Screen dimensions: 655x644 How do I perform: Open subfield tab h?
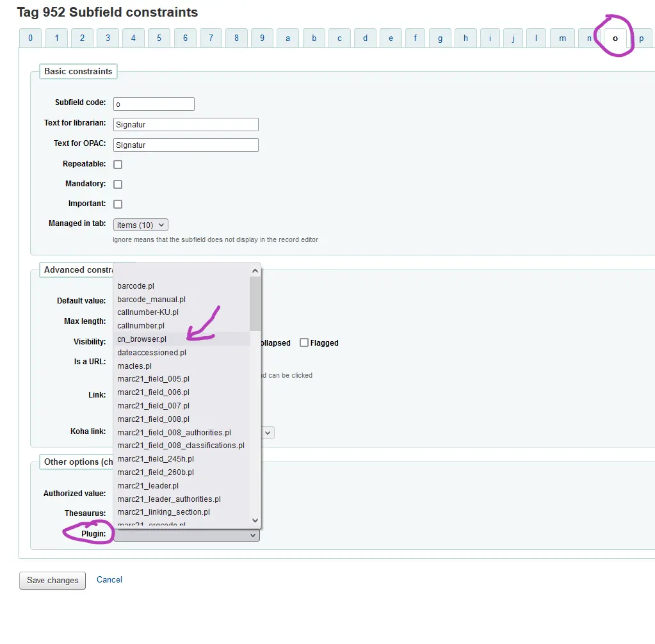(465, 38)
